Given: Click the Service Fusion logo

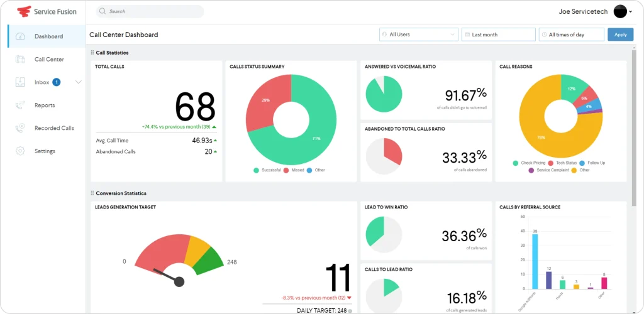Looking at the screenshot, I should (x=47, y=11).
